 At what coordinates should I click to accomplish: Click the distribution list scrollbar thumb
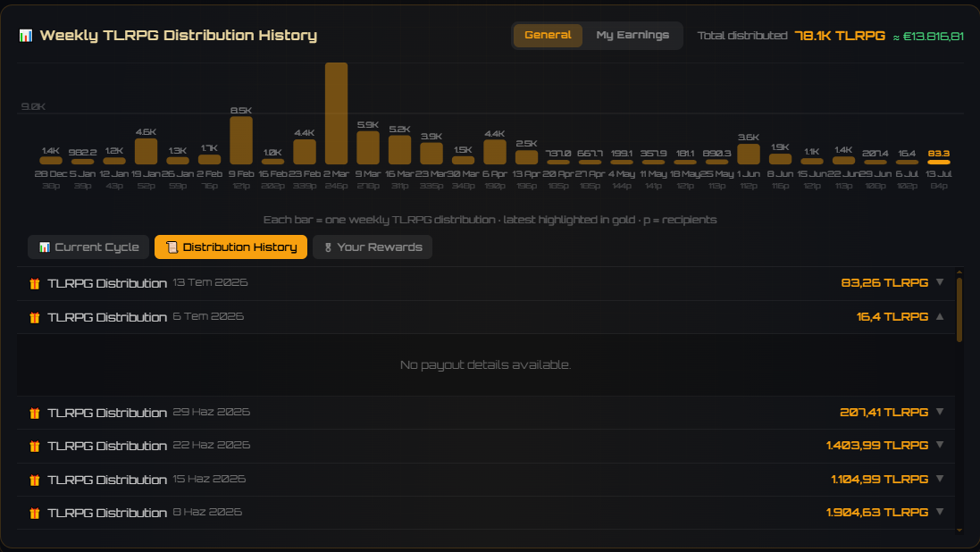[x=959, y=310]
